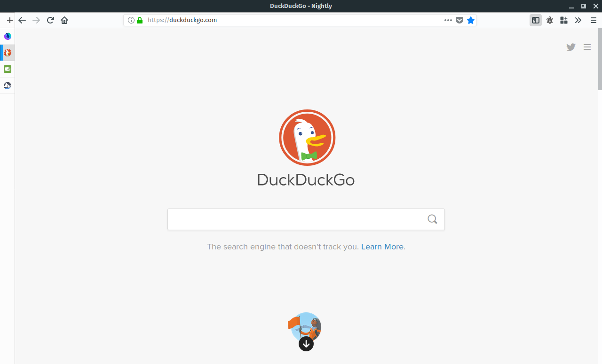602x364 pixels.
Task: Select the DuckDuckGo vertical tab
Action: coord(8,53)
